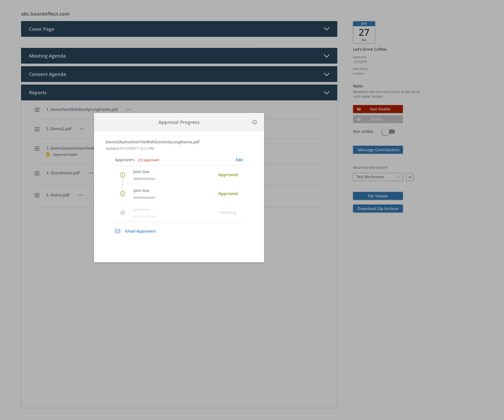Viewport: 504px width, 420px height.
Task: Open options menu for DemoTestWithReallyLongName.pdf
Action: 129,109
